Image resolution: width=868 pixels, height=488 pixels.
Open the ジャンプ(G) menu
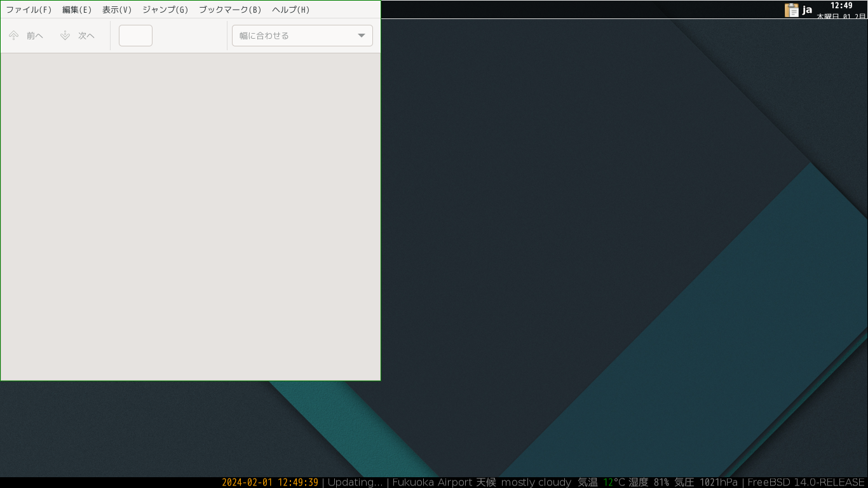pos(165,10)
